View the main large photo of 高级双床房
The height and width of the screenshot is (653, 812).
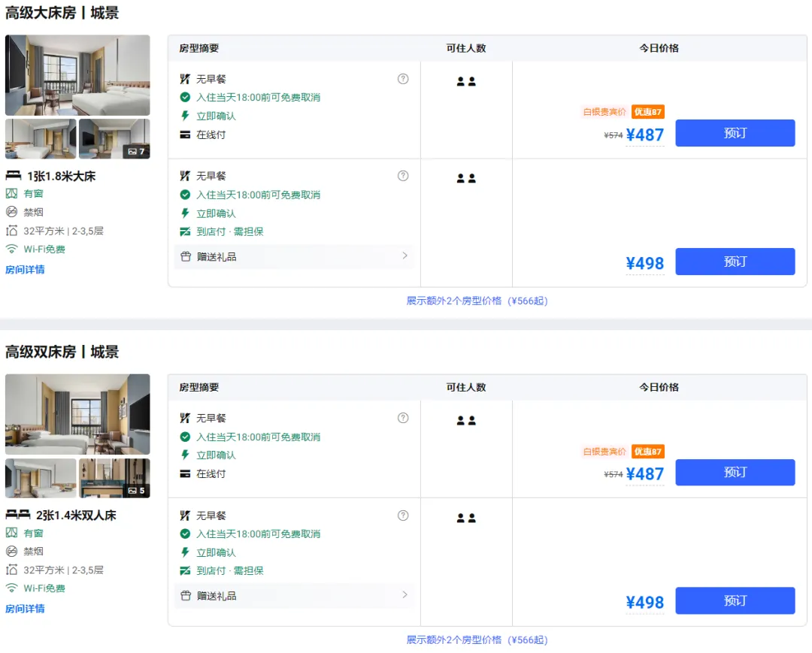click(x=77, y=414)
